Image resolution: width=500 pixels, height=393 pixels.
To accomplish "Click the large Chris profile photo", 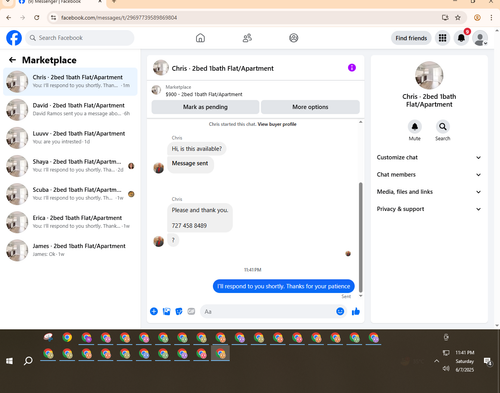I will tap(429, 75).
